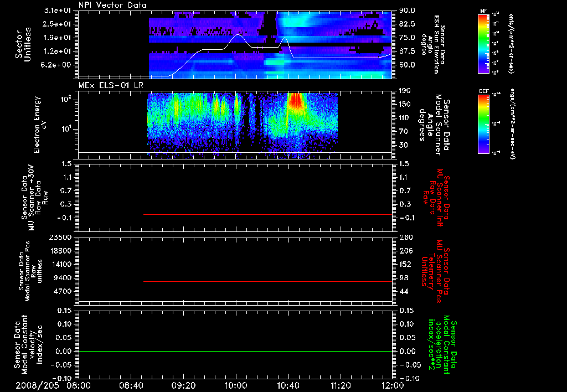
Task: Click the 'Model Scanner Angle degrees' axis label
Action: 434,125
